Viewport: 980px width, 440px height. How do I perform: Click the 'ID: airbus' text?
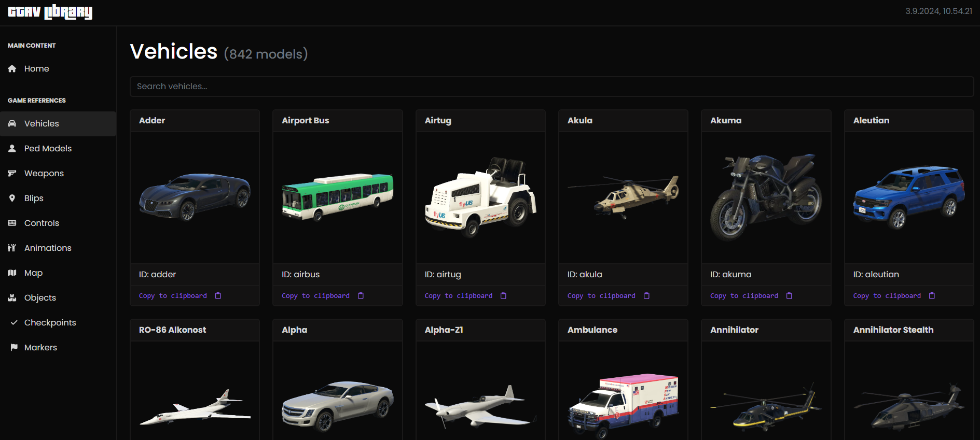coord(301,275)
